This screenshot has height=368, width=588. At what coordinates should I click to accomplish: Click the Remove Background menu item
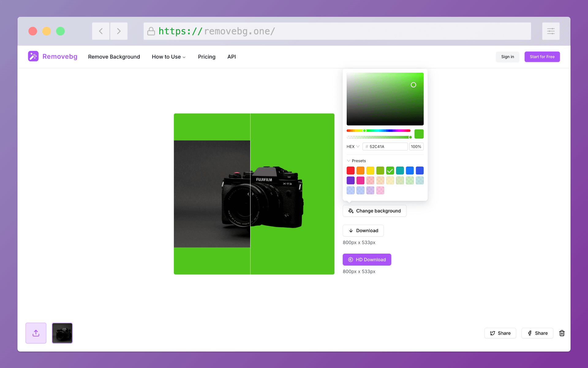(x=114, y=57)
